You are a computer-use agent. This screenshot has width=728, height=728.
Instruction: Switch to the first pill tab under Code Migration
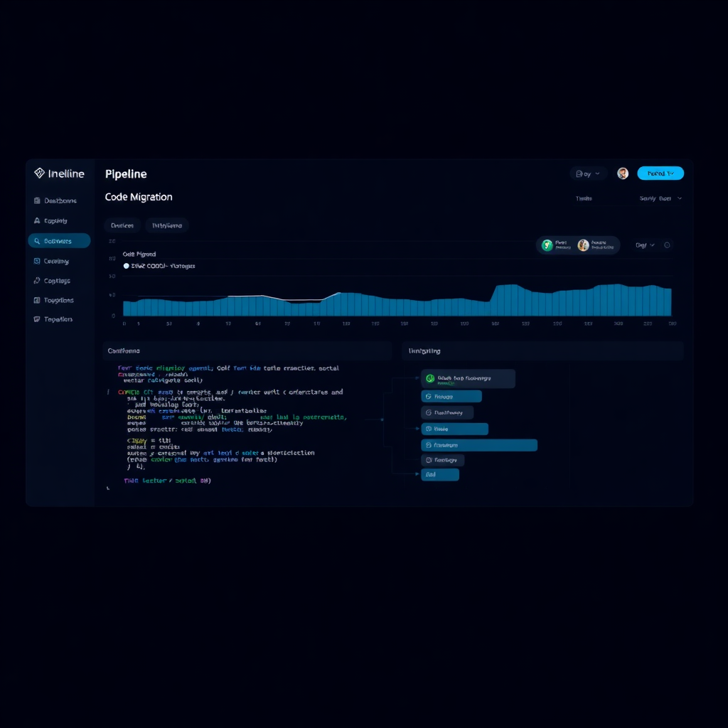point(122,225)
